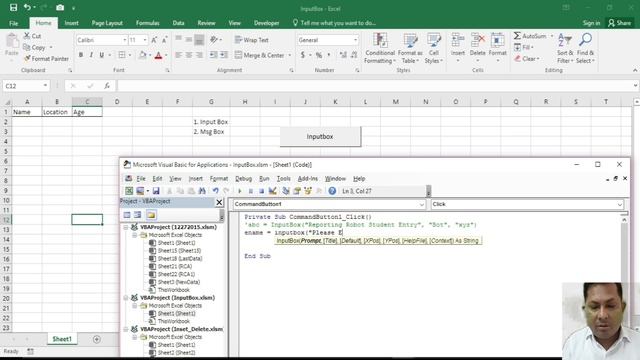The image size is (640, 360).
Task: Click Format as Table in the ribbon
Action: [410, 49]
